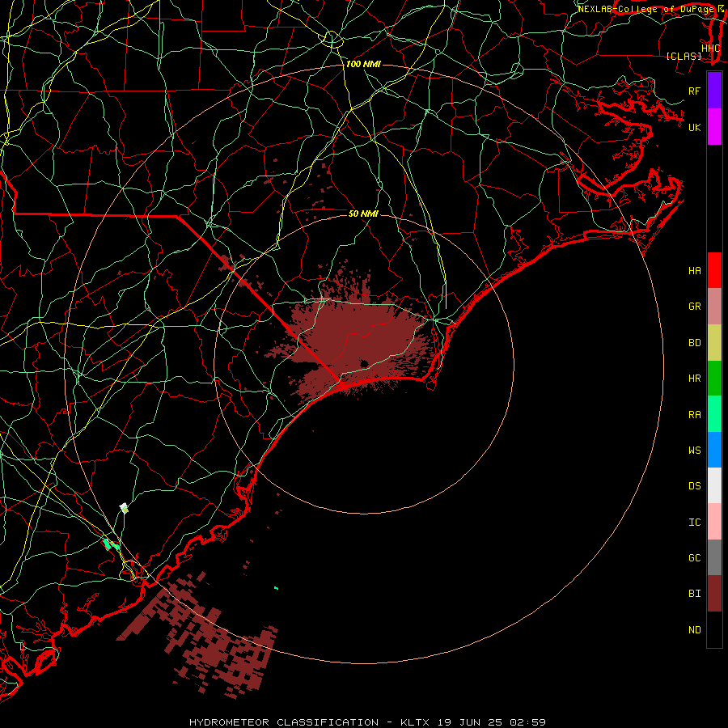Click the HR green legend swatch
Image resolution: width=728 pixels, height=728 pixels.
tap(714, 379)
